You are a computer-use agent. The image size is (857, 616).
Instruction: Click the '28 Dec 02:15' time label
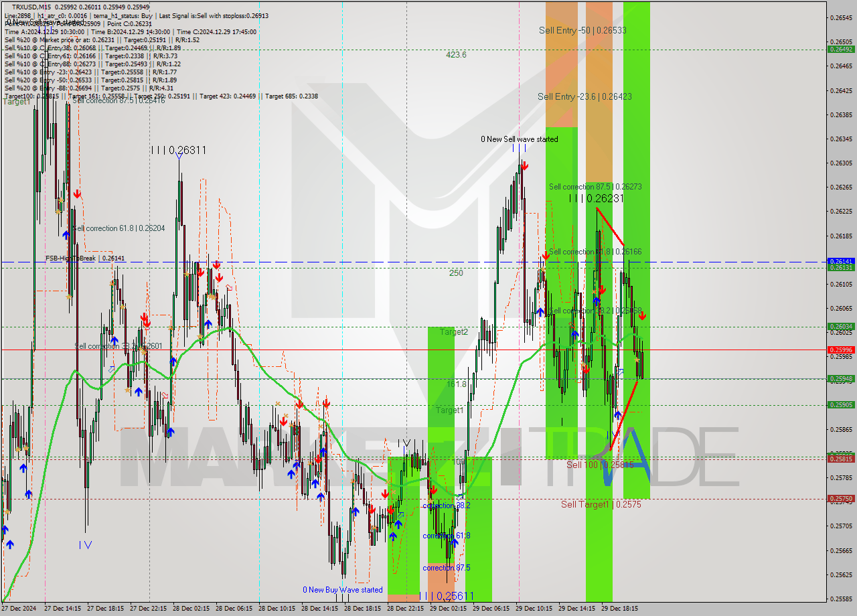pos(191,609)
